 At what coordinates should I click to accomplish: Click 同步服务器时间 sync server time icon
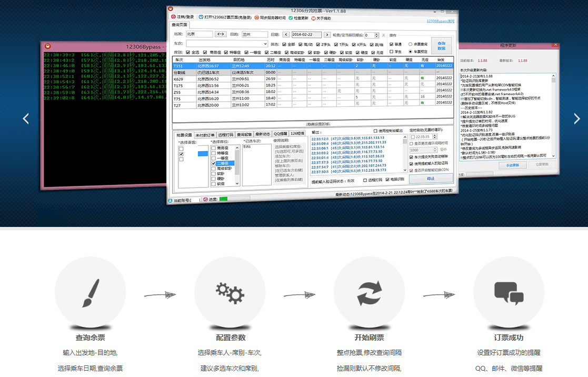256,17
